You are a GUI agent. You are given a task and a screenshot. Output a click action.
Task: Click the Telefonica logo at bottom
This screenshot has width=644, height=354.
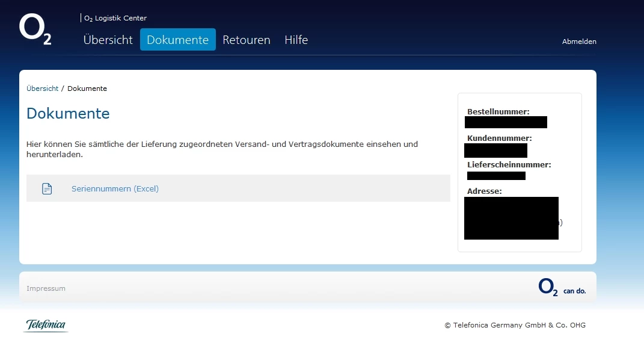click(x=46, y=325)
